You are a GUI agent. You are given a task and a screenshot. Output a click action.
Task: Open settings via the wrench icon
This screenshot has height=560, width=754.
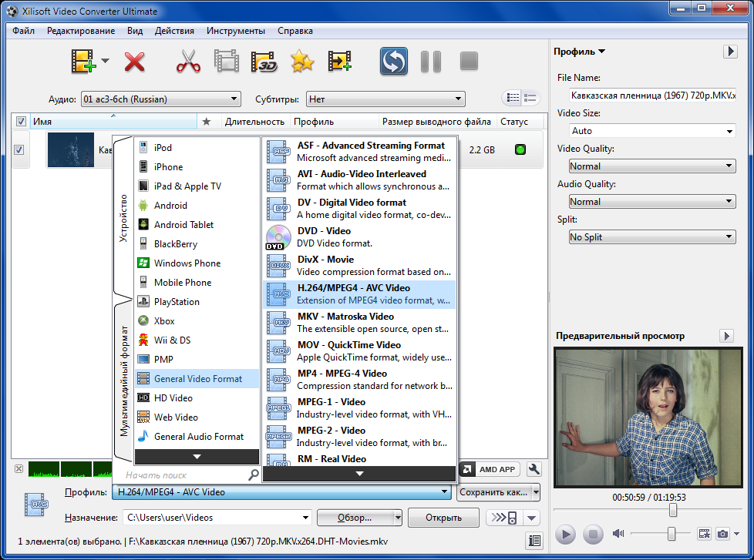click(x=534, y=469)
